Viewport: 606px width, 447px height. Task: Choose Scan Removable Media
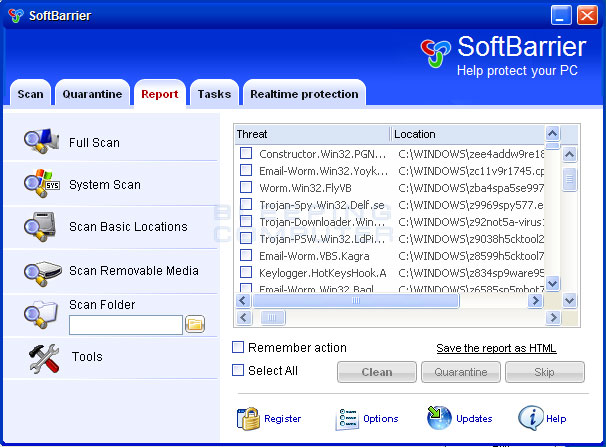coord(134,270)
